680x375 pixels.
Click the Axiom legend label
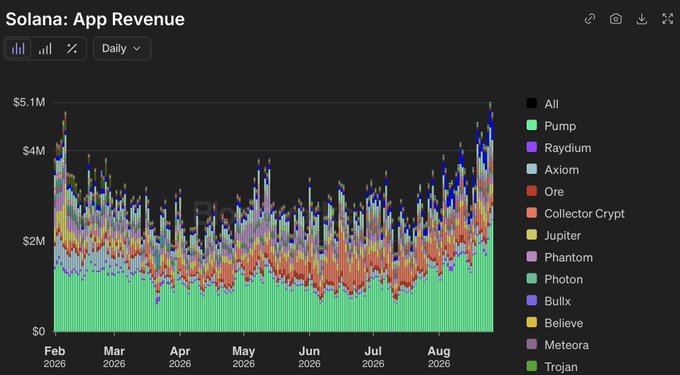coord(562,170)
